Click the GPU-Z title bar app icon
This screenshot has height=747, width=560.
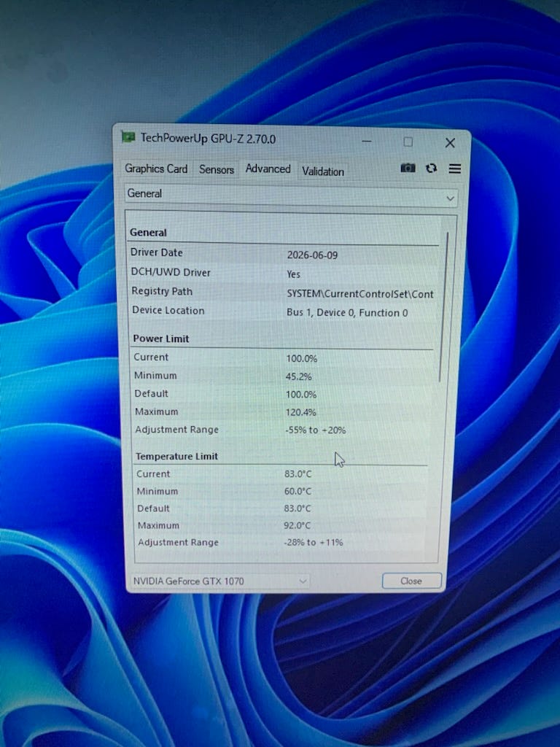(128, 138)
